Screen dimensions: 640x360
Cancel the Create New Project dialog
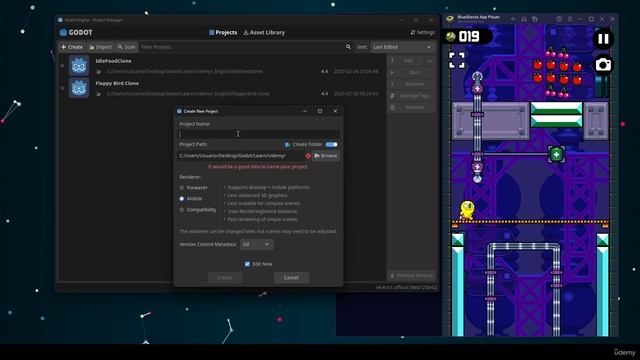[291, 278]
